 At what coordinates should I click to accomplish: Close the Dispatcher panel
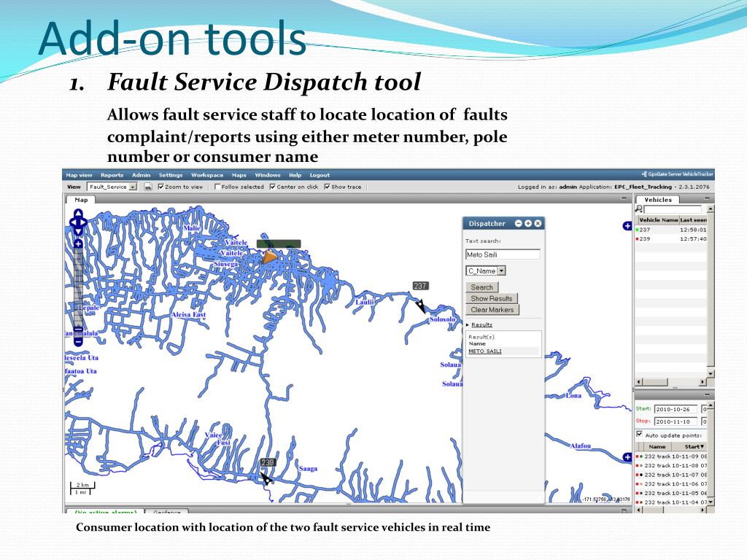pyautogui.click(x=538, y=223)
